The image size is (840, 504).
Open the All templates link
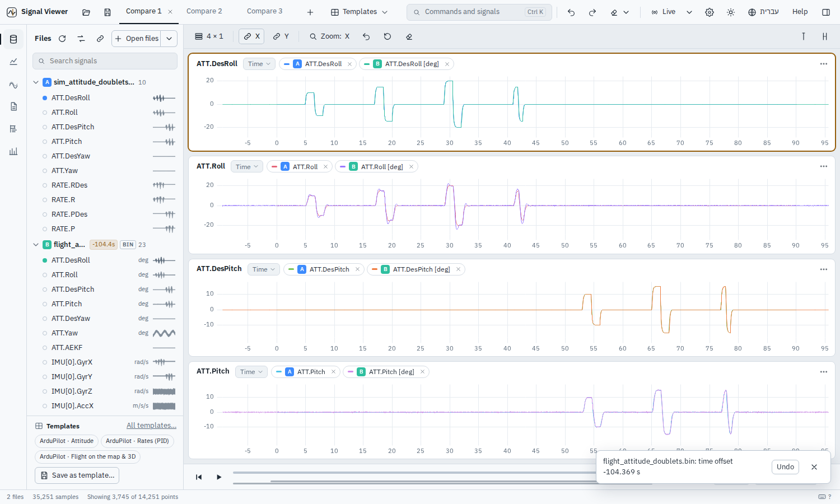(x=151, y=426)
